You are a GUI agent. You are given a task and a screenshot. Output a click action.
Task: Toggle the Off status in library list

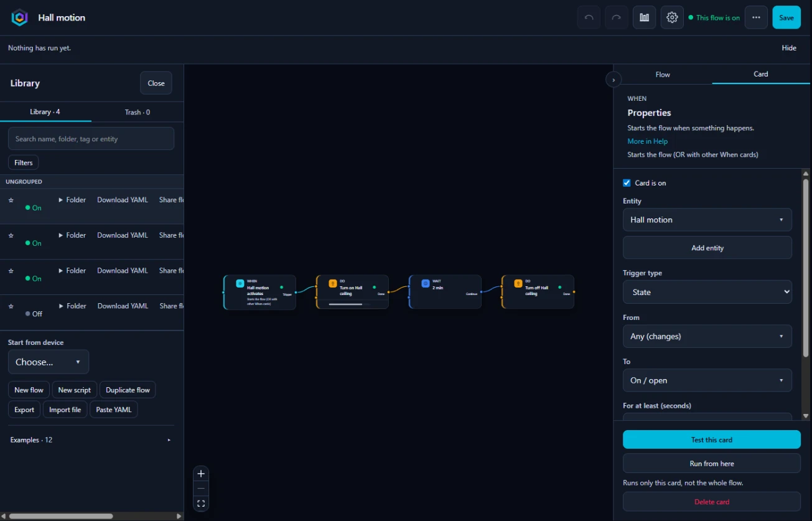tap(34, 314)
